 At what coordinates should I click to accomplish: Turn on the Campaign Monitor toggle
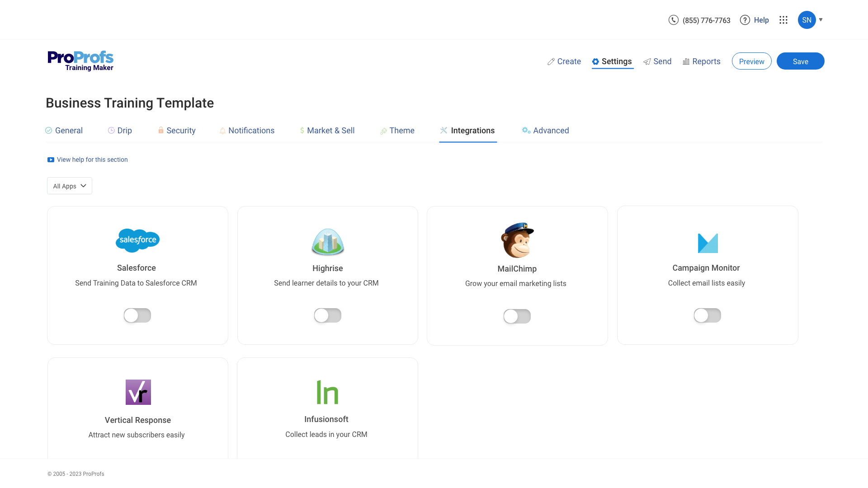708,315
